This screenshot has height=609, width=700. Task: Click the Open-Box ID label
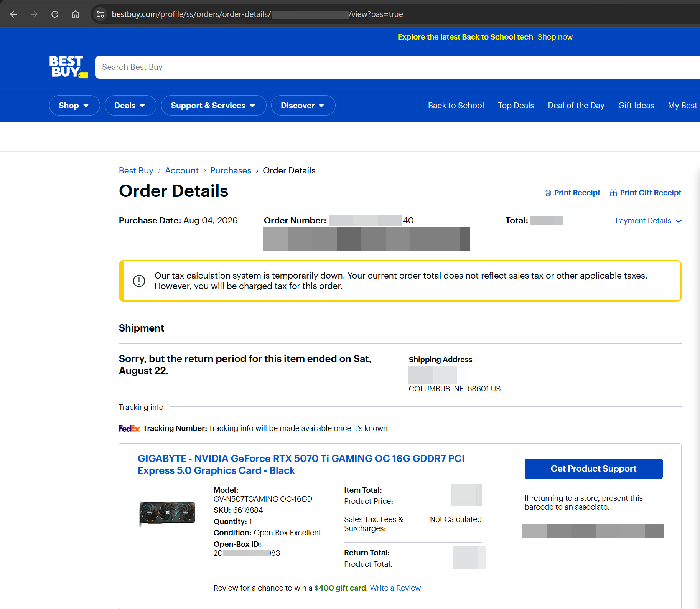(237, 544)
